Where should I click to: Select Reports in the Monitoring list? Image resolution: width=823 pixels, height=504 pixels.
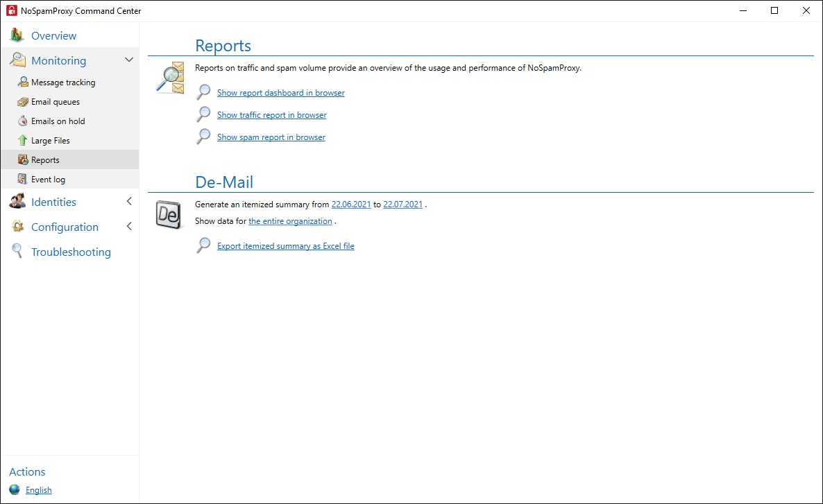45,160
